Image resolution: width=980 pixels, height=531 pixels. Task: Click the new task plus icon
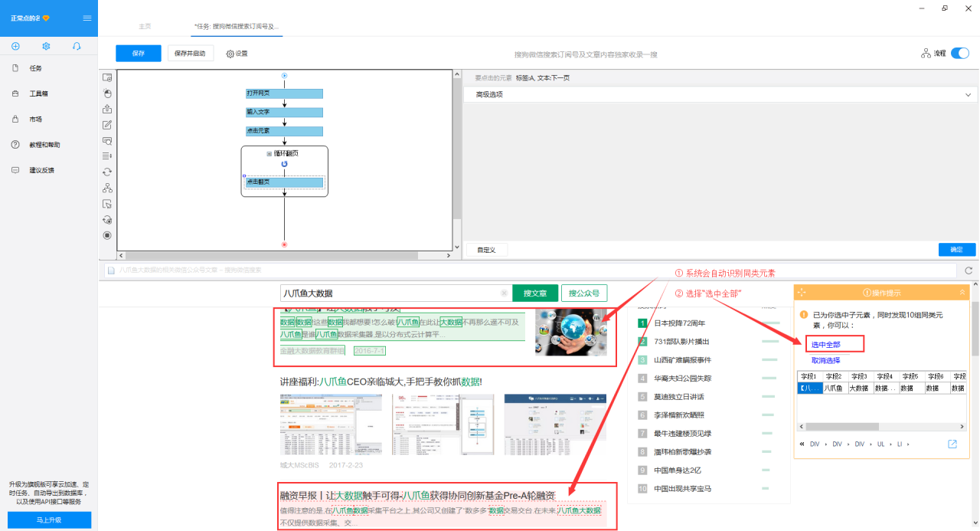(x=15, y=47)
